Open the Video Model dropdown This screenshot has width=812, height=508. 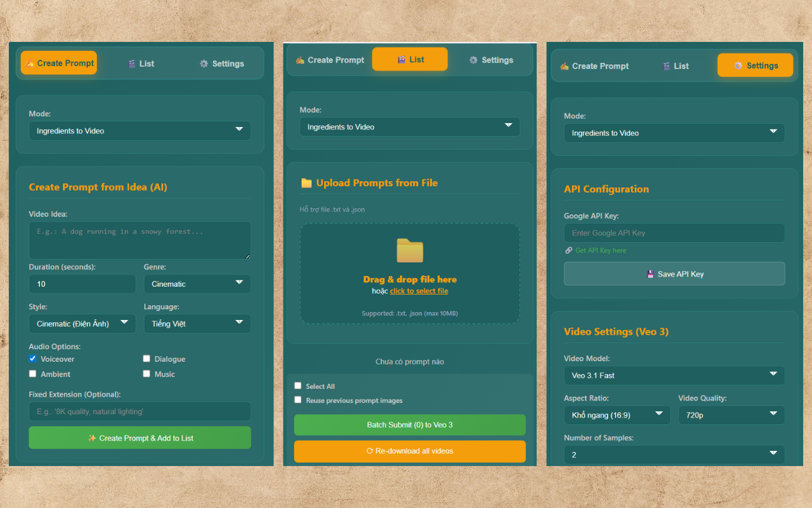[674, 375]
